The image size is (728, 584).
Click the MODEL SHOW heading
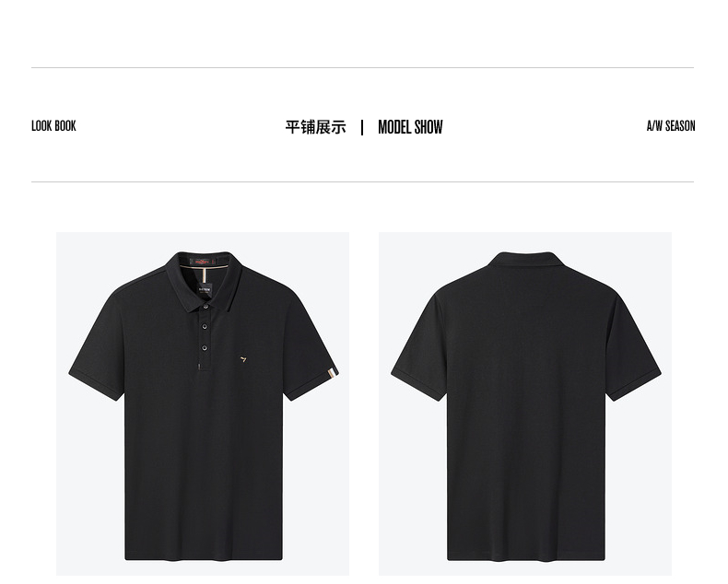(410, 127)
